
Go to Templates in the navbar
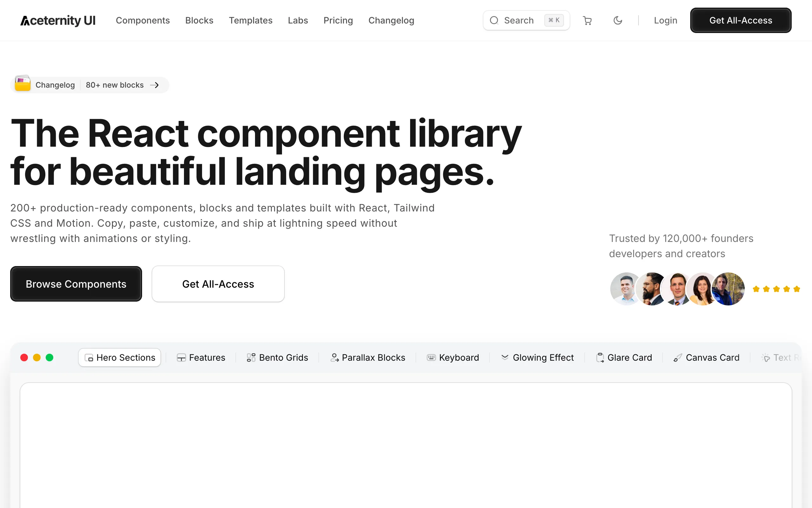(x=251, y=21)
